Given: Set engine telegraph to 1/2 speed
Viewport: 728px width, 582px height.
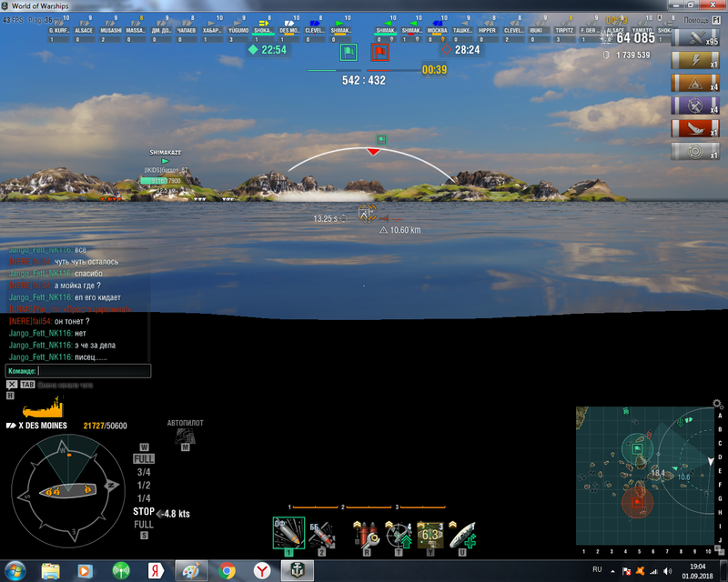Looking at the screenshot, I should coord(144,485).
